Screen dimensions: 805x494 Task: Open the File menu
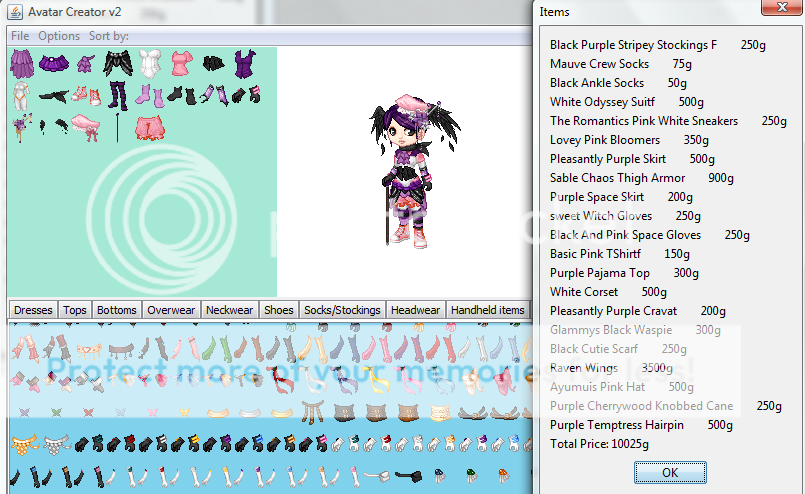click(20, 36)
